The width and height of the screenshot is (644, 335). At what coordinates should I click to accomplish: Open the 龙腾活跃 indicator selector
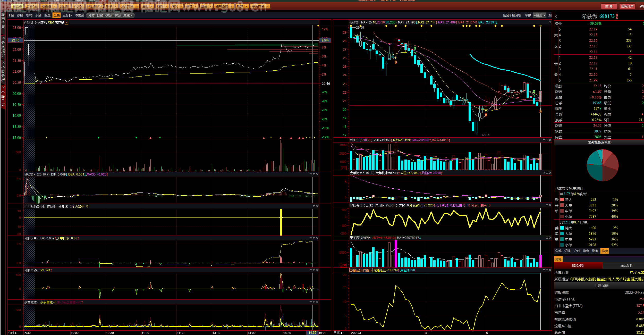(x=361, y=270)
